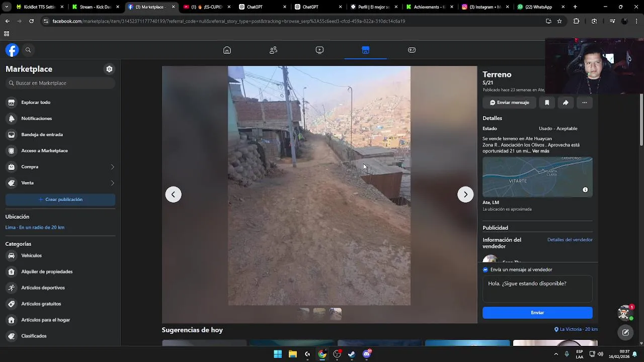Open chat head with notification badge
The height and width of the screenshot is (362, 644).
click(624, 312)
